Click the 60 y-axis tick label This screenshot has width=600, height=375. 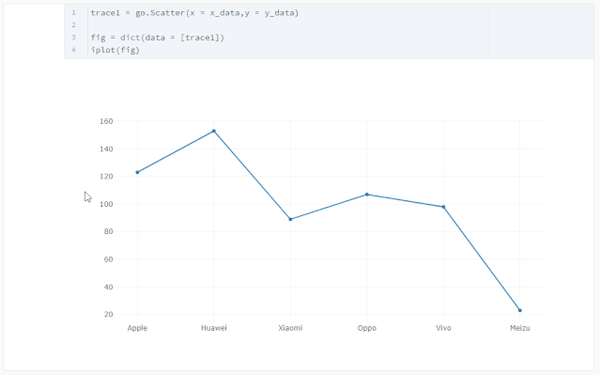109,259
